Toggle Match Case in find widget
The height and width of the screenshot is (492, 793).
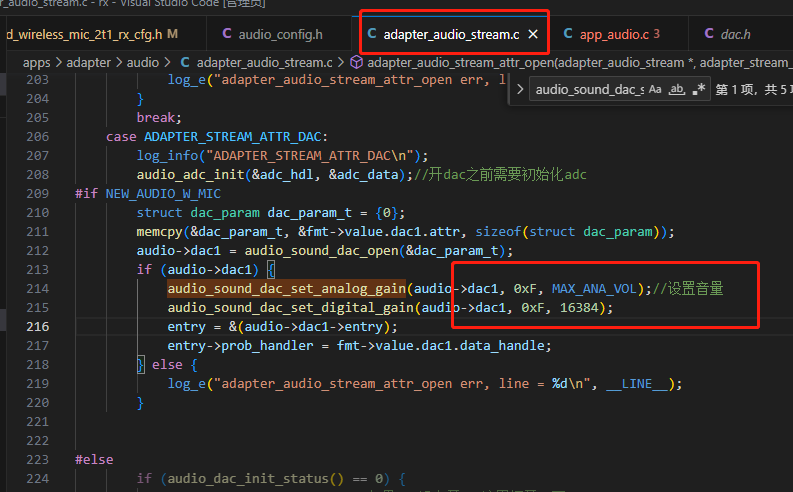[655, 90]
